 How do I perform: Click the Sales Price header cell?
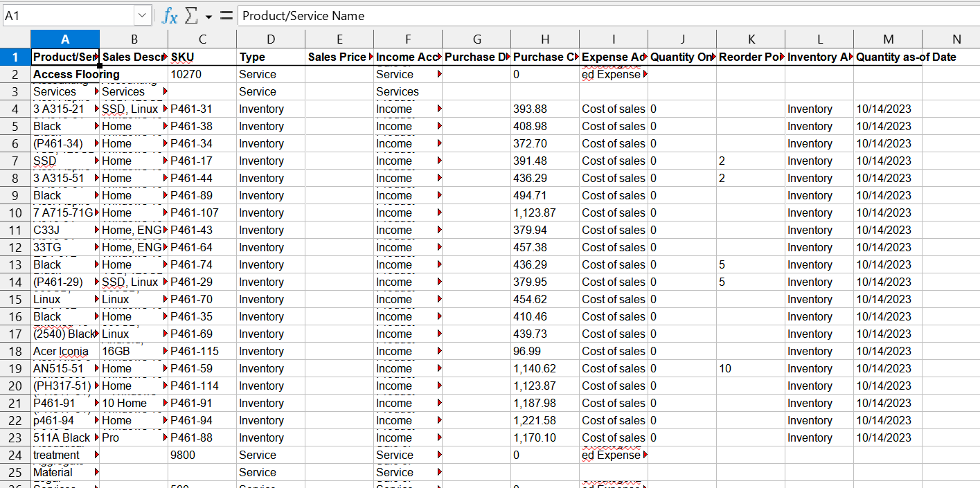click(x=339, y=57)
